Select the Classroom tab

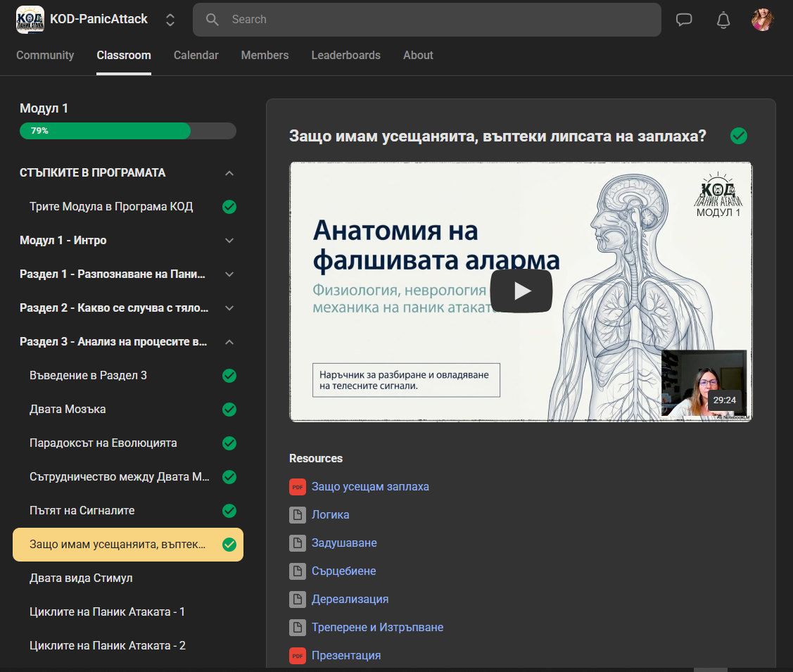(124, 55)
